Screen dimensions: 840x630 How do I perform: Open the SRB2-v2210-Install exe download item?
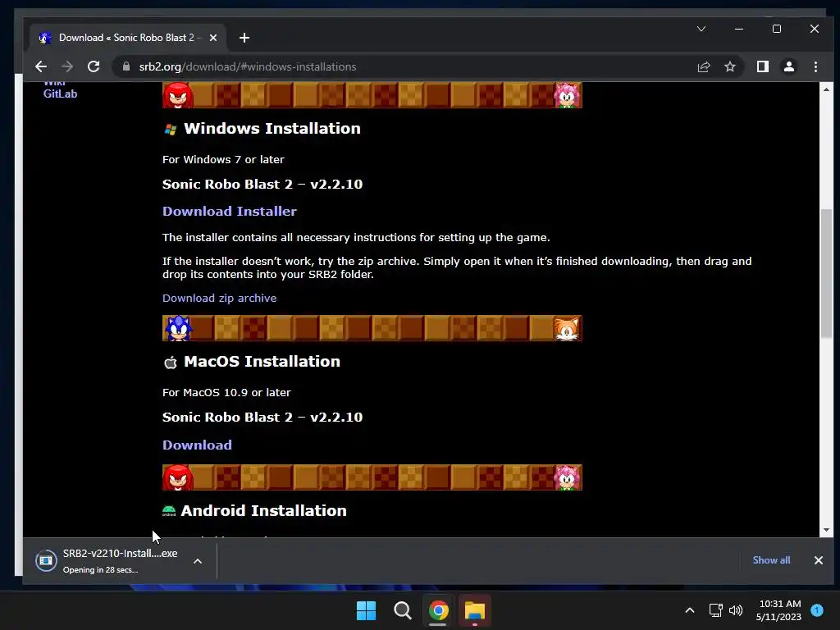tap(107, 560)
